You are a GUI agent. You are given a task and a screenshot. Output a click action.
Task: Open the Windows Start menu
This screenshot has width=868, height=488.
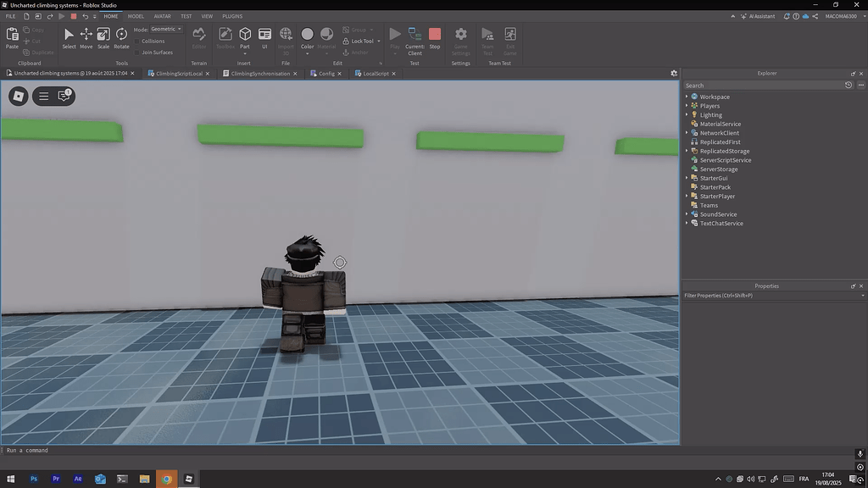(11, 479)
